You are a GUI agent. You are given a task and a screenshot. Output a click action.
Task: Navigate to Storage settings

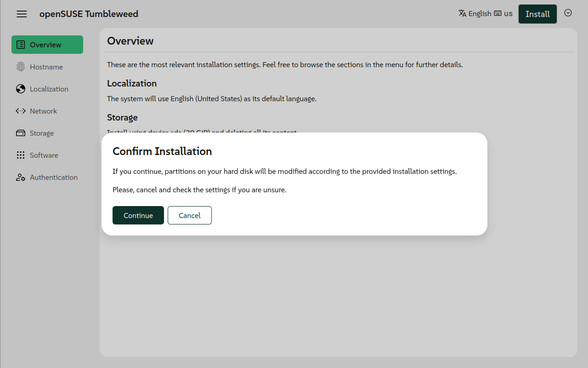[x=47, y=133]
